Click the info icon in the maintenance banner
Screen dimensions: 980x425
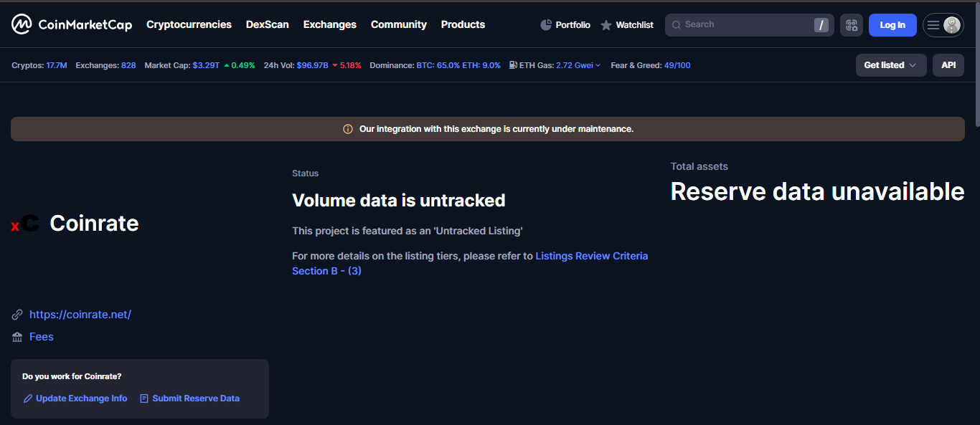coord(347,129)
